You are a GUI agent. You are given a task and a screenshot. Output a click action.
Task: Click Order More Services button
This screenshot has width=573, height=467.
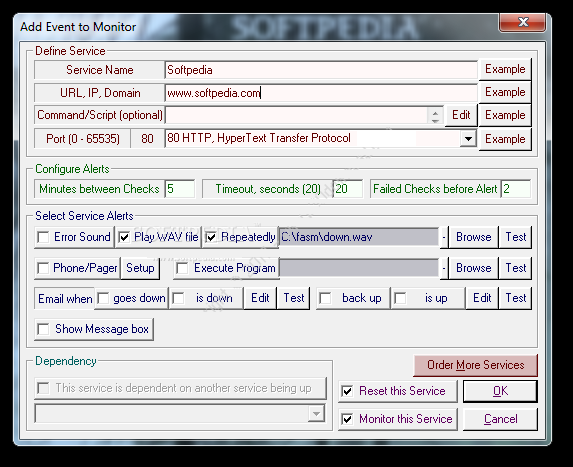coord(475,365)
